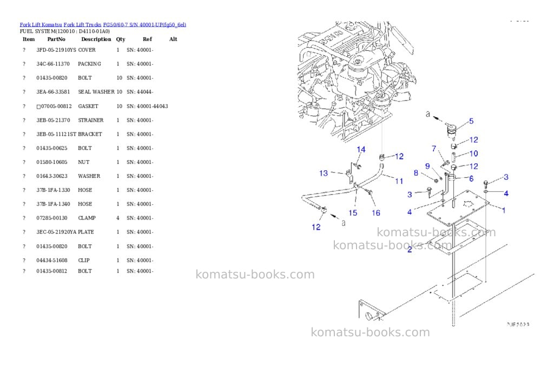Click callout number 8 in the diagram
The image size is (554, 392).
(x=416, y=172)
